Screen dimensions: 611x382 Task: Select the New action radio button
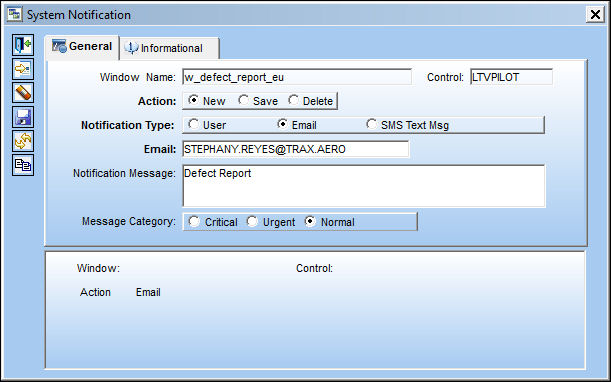(193, 100)
